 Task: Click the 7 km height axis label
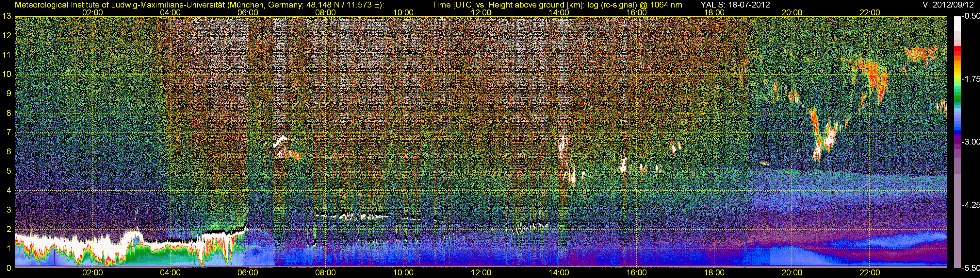pyautogui.click(x=9, y=132)
